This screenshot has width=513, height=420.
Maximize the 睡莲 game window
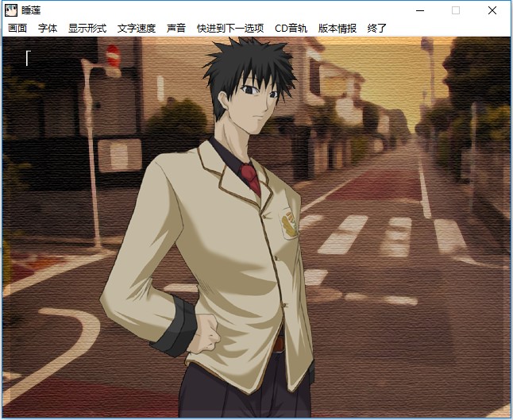tap(456, 10)
